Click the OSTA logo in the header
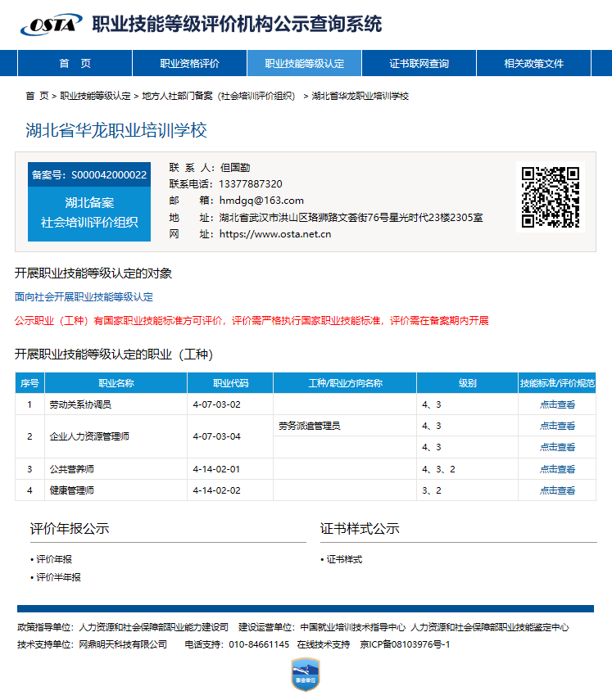The width and height of the screenshot is (612, 700). (52, 24)
